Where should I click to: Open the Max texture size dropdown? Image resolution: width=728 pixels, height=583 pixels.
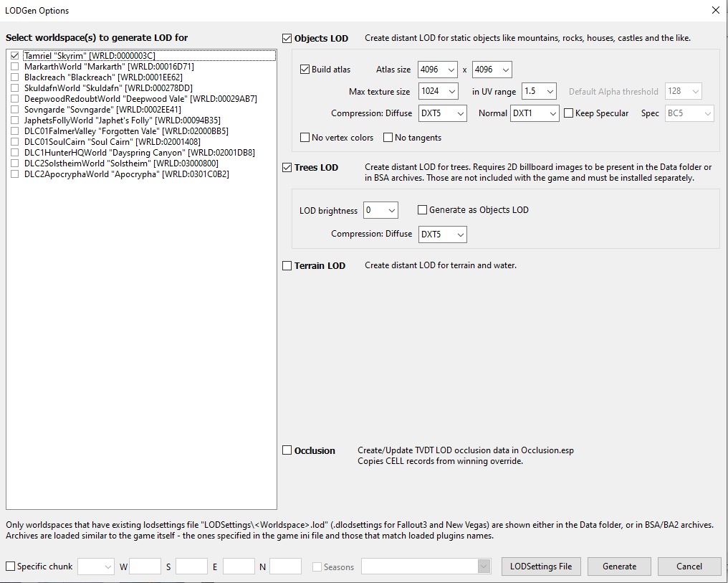click(439, 92)
